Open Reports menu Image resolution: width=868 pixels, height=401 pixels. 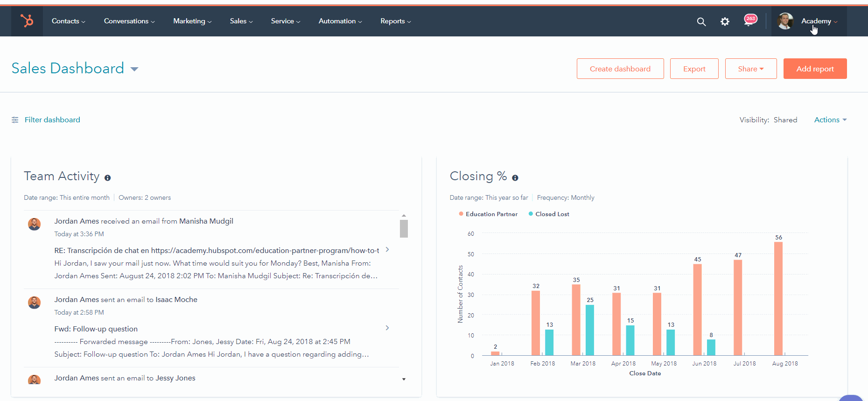tap(396, 21)
